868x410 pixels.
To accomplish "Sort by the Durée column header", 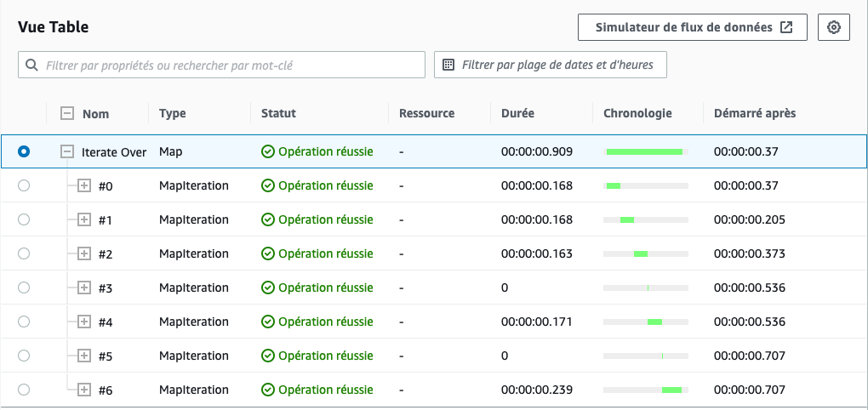I will 517,113.
